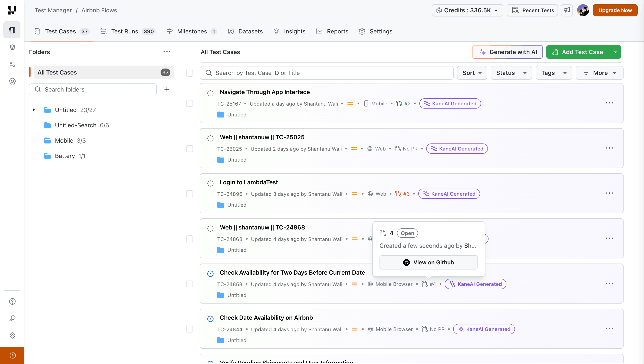Open the Credits dropdown
The image size is (644, 364).
tap(467, 10)
